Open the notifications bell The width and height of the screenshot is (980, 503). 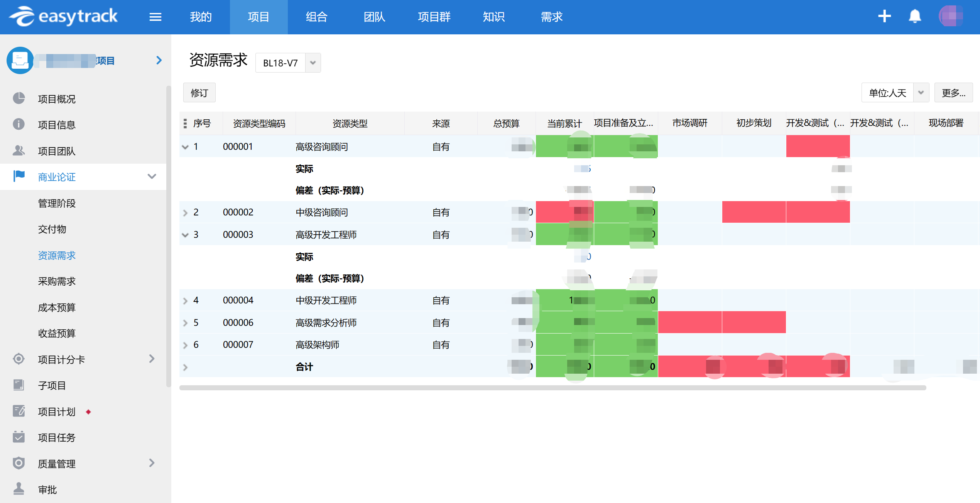point(915,17)
